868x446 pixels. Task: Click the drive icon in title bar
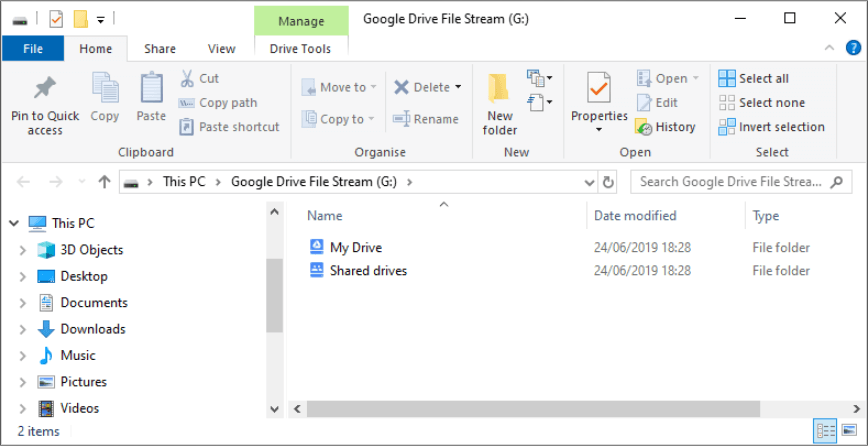pos(20,20)
